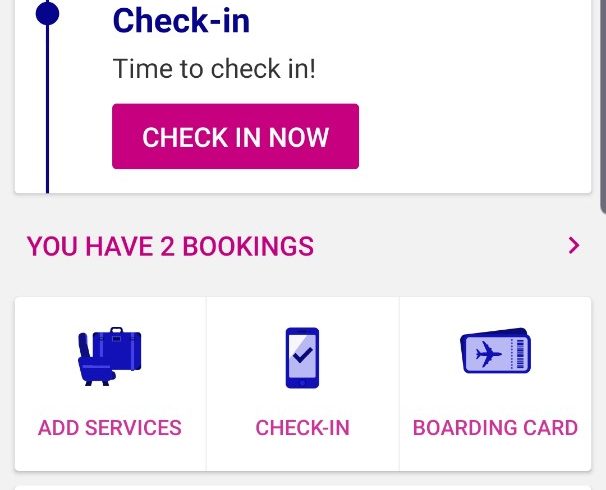Screen dimensions: 606x490
Task: Tap the blue Check-in heading
Action: (181, 20)
